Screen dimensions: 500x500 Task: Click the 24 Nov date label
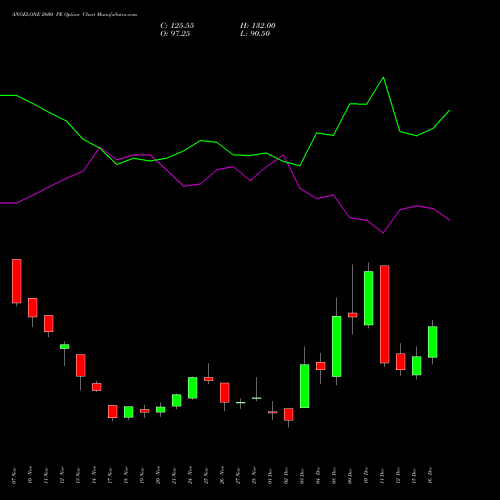190,476
